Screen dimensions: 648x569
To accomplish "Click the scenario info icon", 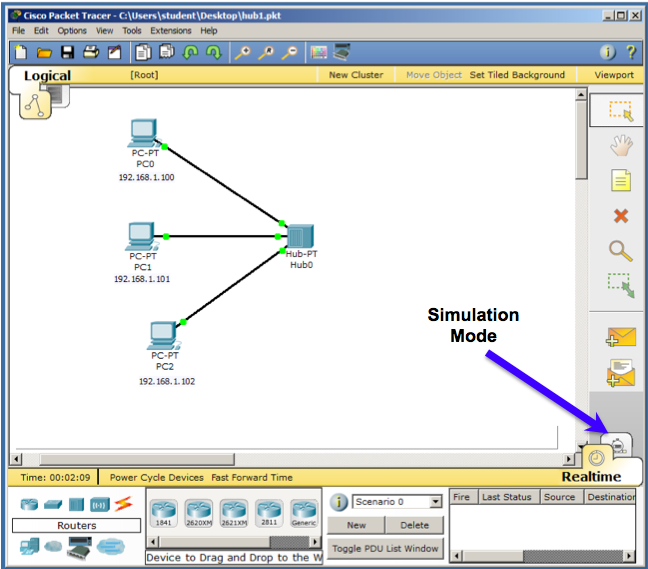I will [x=339, y=502].
